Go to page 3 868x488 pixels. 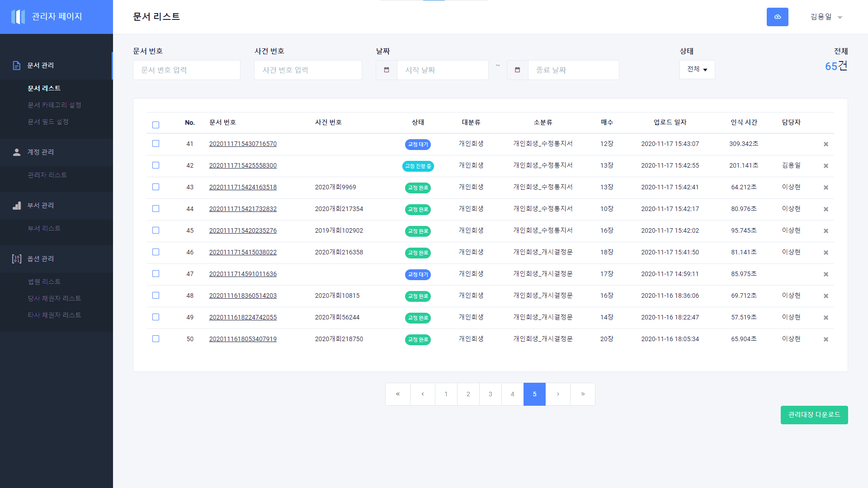click(491, 394)
